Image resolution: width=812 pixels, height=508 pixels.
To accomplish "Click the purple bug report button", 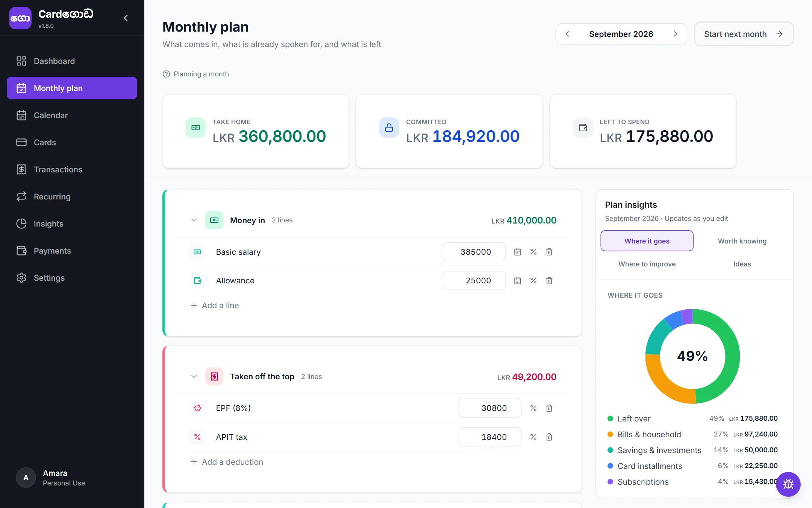I will point(788,484).
